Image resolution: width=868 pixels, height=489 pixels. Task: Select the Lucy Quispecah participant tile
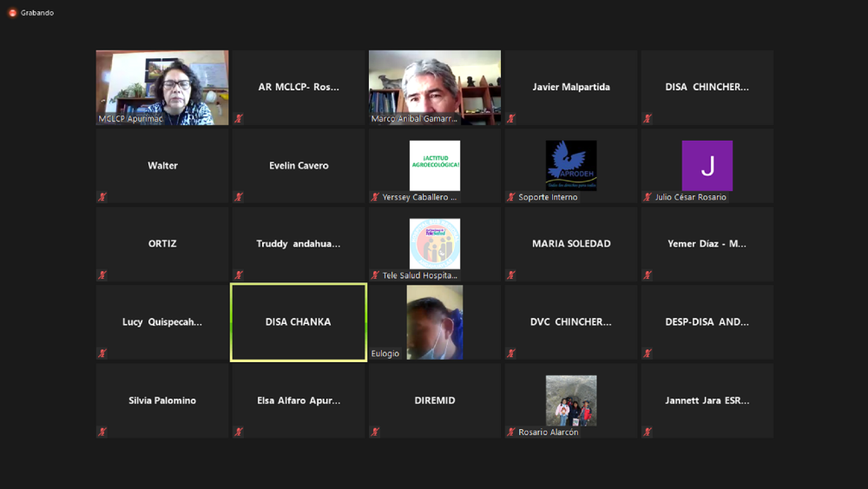[162, 322]
